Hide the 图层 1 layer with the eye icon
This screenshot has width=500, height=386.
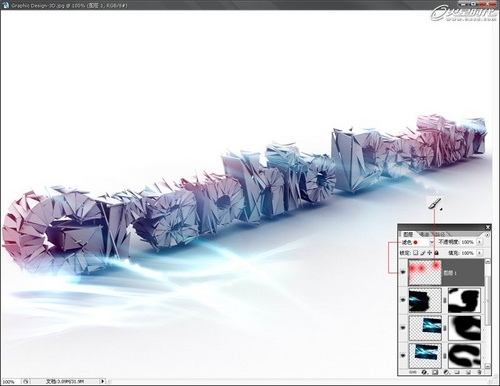(403, 272)
